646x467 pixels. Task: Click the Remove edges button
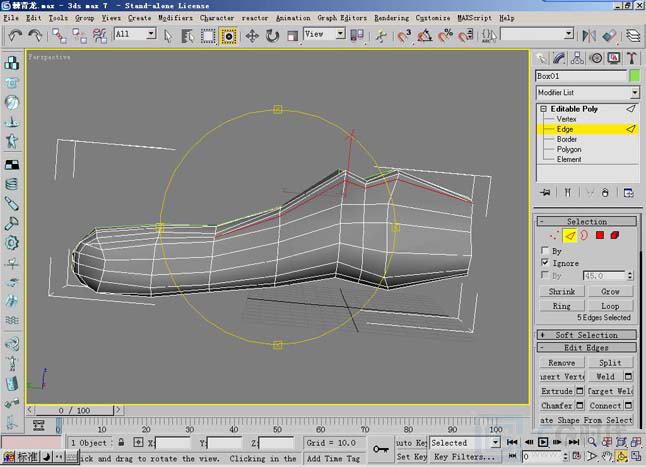pos(562,362)
